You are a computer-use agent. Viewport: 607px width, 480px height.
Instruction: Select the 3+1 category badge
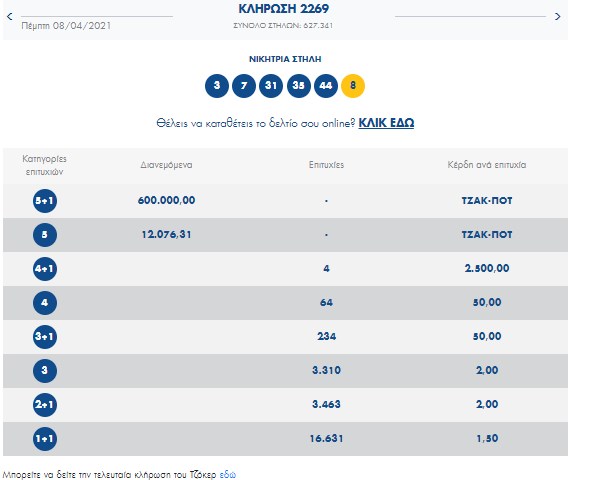pyautogui.click(x=44, y=337)
